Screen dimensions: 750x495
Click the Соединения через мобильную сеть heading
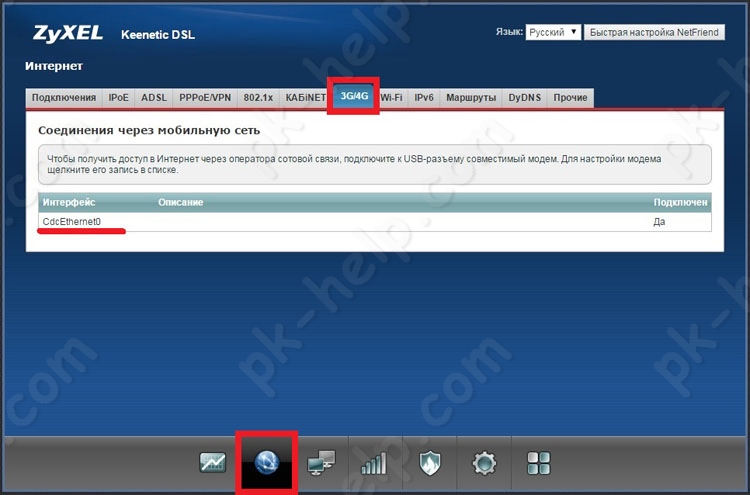tap(149, 130)
